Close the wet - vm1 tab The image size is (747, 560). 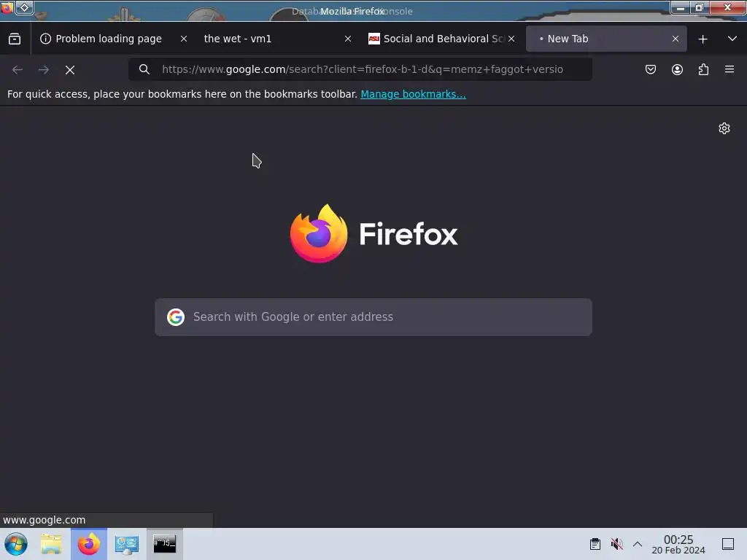tap(348, 39)
